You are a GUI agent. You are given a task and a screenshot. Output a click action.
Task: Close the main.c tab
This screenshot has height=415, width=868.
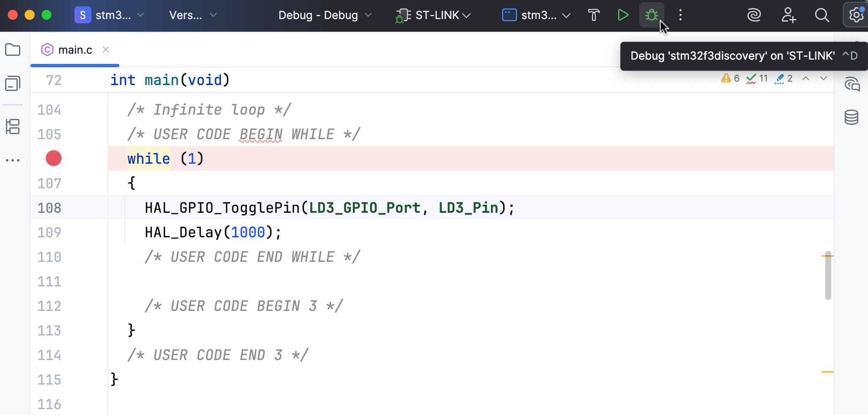tap(105, 49)
